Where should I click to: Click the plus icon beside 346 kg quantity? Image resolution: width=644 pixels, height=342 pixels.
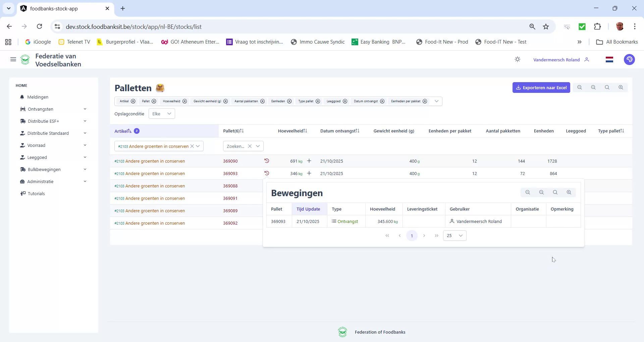(309, 173)
